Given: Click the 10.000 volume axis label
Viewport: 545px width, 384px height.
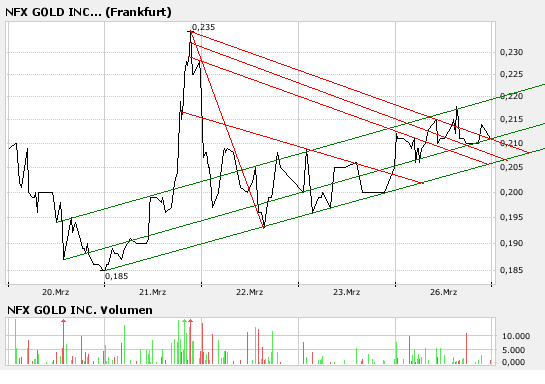Looking at the screenshot, I should coord(516,336).
